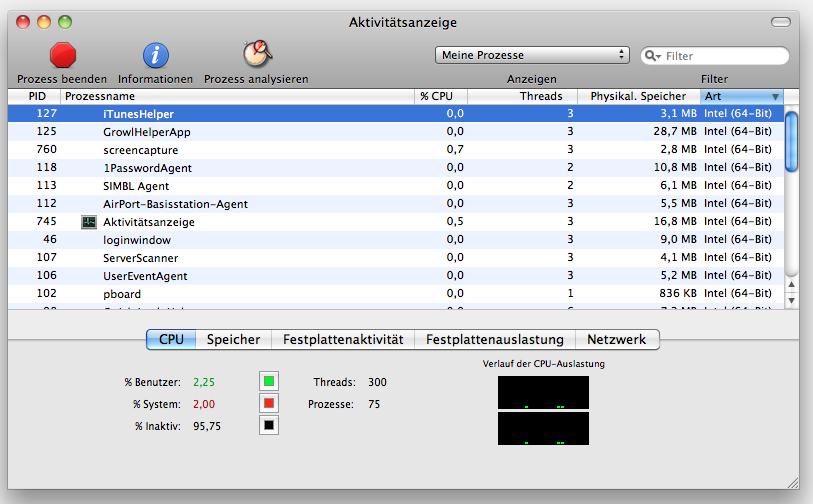Click the 836 KB memory value
This screenshot has width=813, height=504.
coord(678,293)
